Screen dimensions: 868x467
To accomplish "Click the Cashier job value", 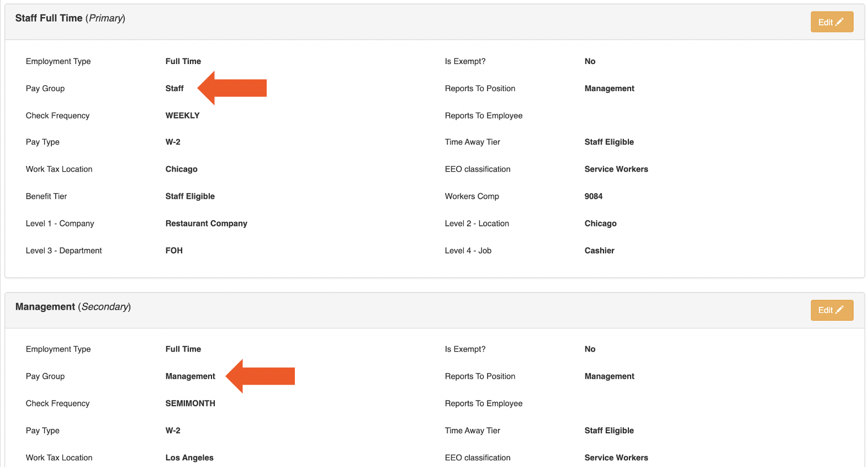I will (x=599, y=251).
